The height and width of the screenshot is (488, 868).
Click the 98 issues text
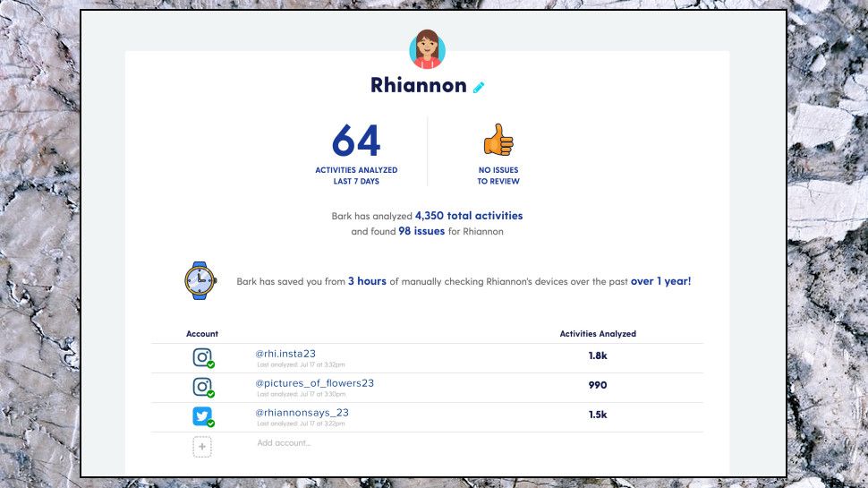421,231
